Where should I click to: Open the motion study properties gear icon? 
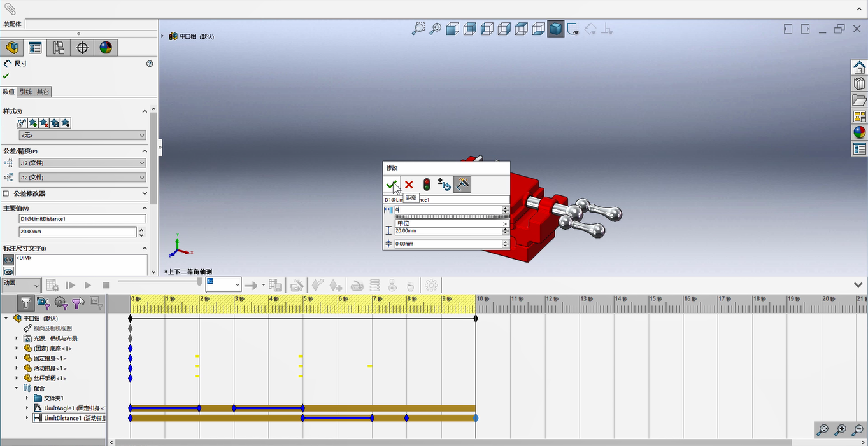tap(431, 286)
